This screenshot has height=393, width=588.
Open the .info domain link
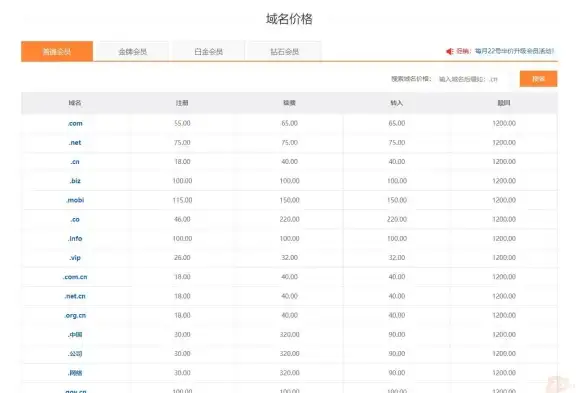pos(75,238)
